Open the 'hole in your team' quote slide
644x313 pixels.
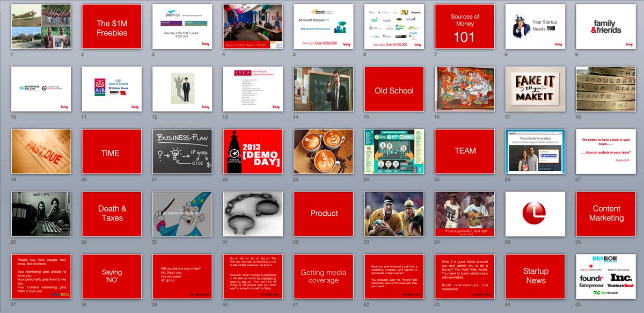[x=606, y=151]
